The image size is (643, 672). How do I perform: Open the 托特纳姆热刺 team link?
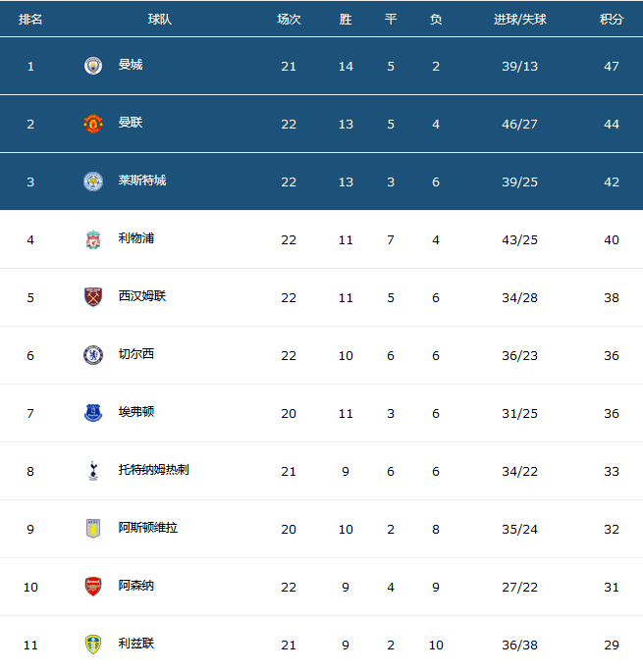click(154, 470)
